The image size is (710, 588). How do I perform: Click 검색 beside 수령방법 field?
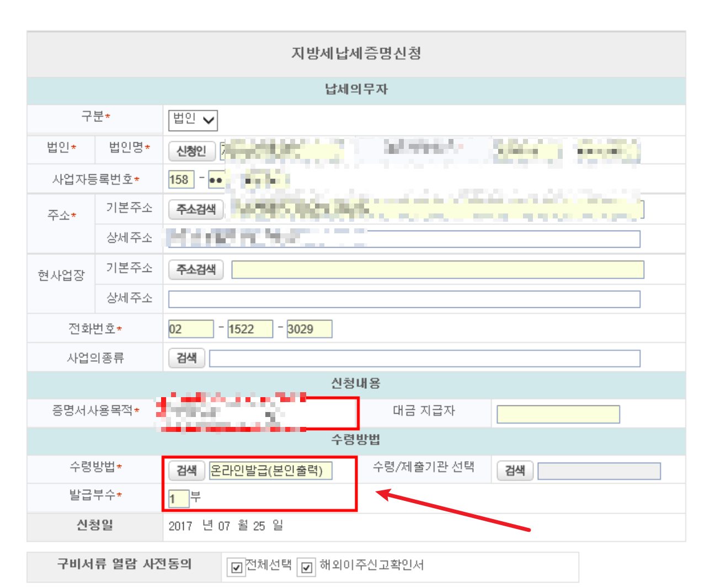coord(186,471)
